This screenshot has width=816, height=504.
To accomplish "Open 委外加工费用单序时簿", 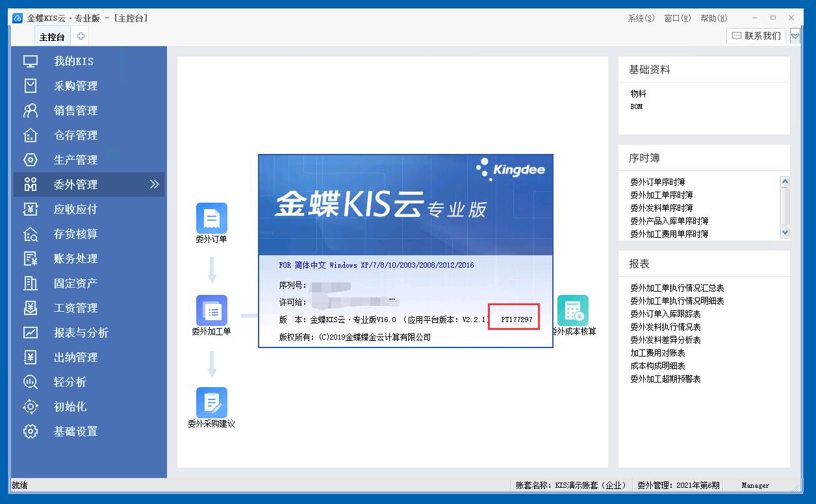I will (x=669, y=234).
